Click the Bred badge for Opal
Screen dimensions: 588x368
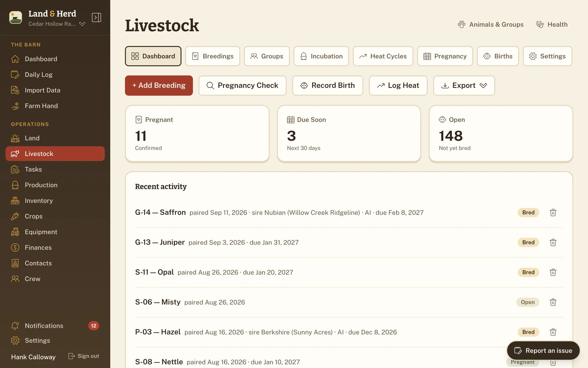(528, 272)
